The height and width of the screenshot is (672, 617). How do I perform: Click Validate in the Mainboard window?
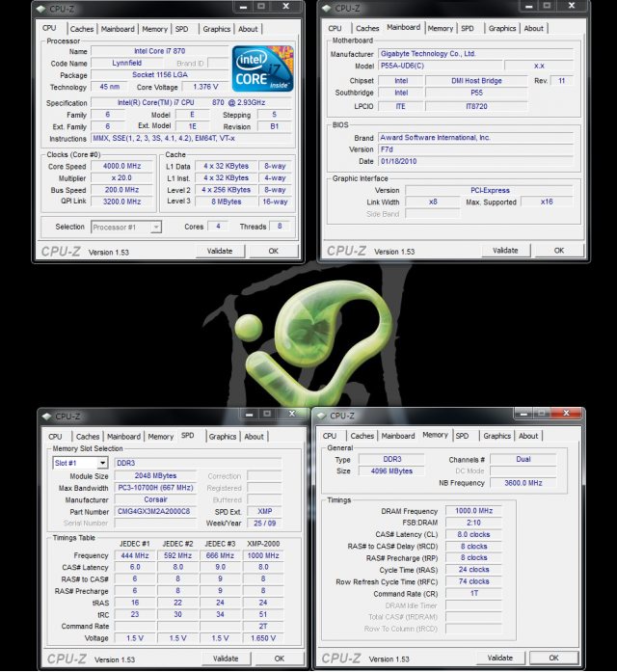tap(505, 251)
